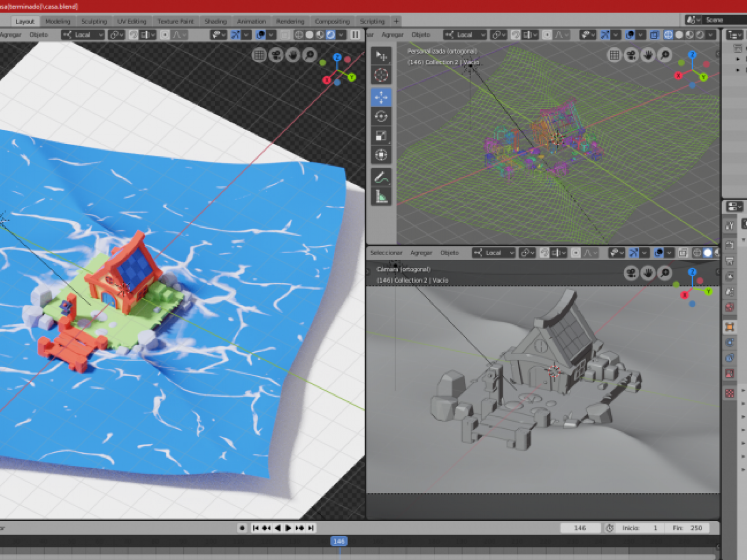Open Render properties tab
747x560 pixels.
[x=730, y=245]
